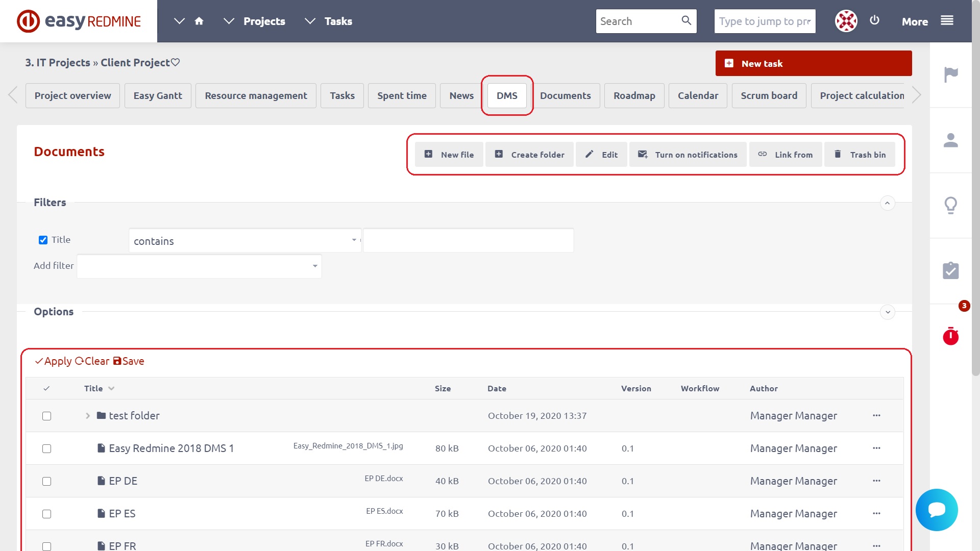
Task: Switch to Resource management tab
Action: pos(256,95)
